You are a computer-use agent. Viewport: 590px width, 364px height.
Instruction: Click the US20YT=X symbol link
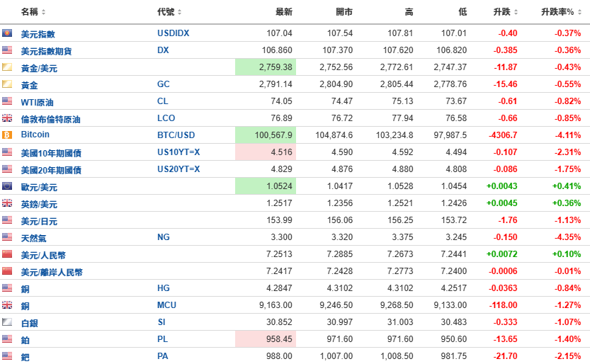click(x=178, y=169)
